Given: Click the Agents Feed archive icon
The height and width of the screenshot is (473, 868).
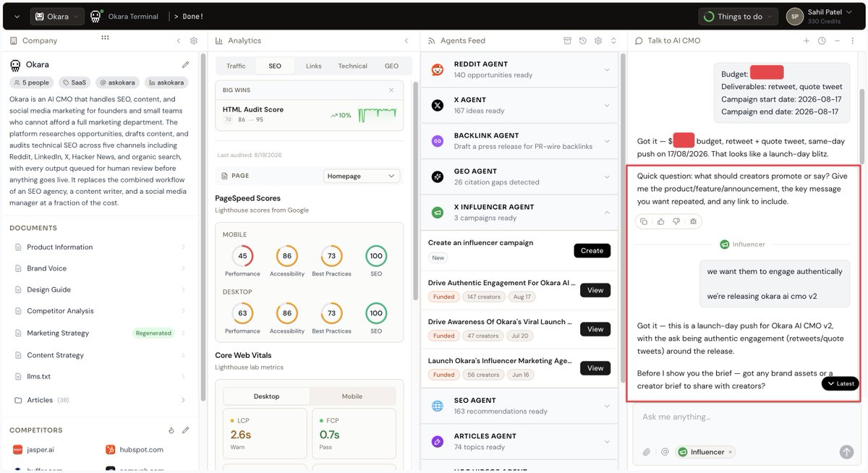Looking at the screenshot, I should [568, 41].
